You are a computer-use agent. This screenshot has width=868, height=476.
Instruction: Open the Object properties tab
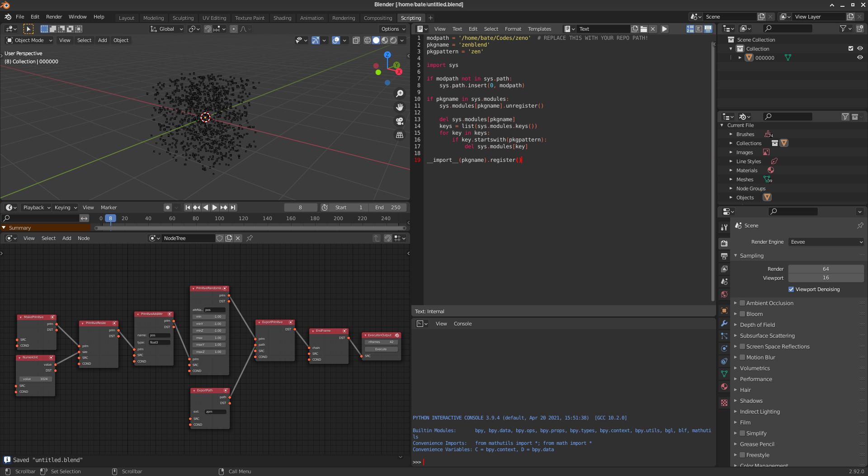pyautogui.click(x=724, y=311)
